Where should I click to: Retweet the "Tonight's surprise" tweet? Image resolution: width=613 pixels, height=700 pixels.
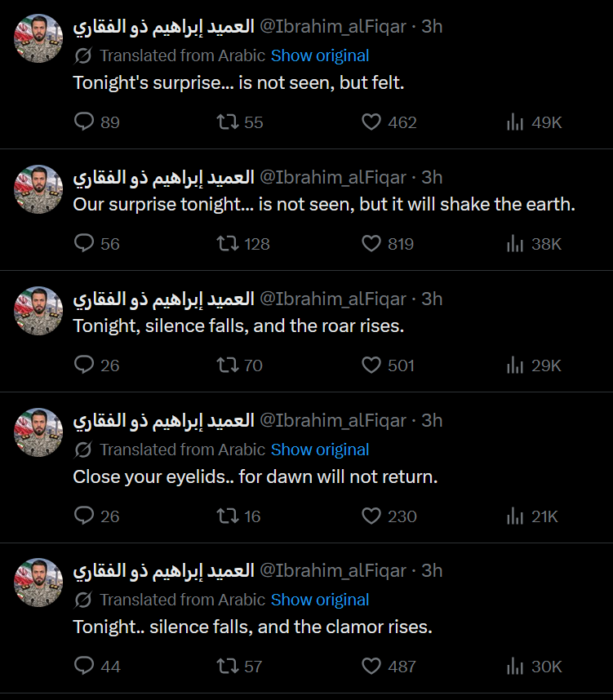(227, 122)
